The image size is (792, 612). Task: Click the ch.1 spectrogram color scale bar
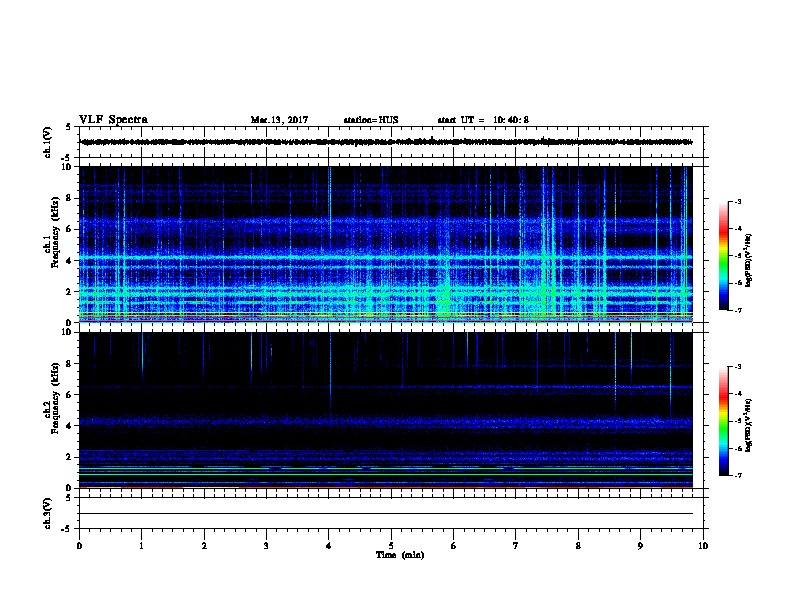(724, 256)
